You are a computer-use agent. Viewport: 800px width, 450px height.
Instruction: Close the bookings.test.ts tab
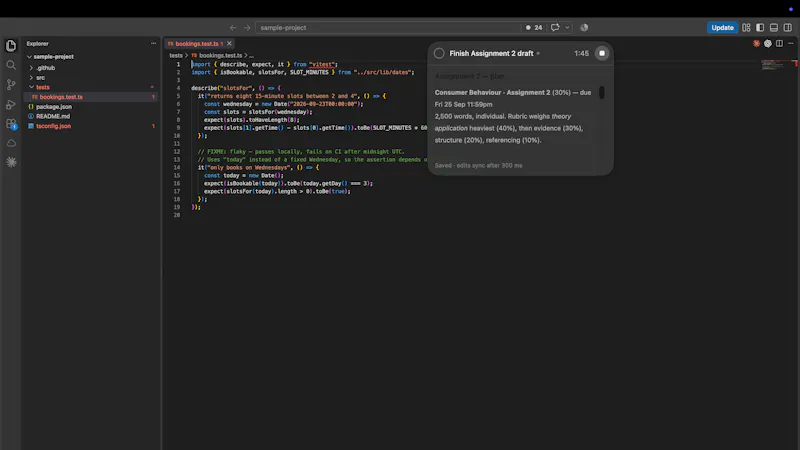point(229,44)
